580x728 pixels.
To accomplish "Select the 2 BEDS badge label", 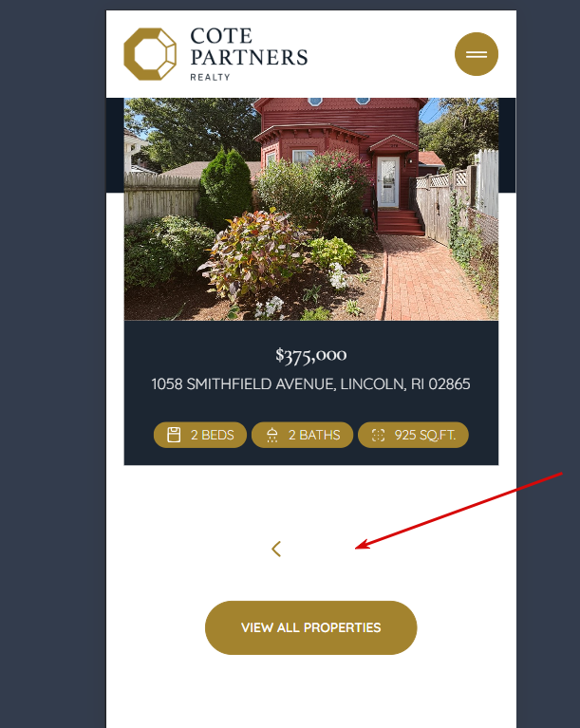I will coord(213,435).
